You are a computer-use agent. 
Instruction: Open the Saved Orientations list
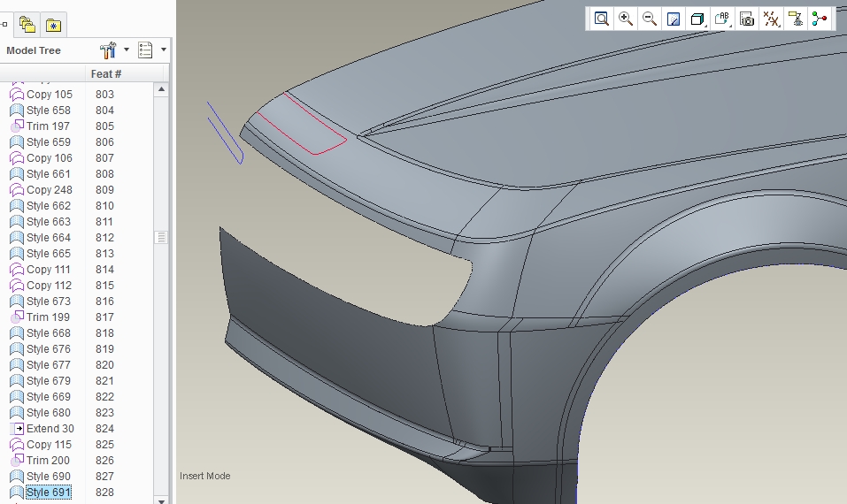(x=722, y=19)
